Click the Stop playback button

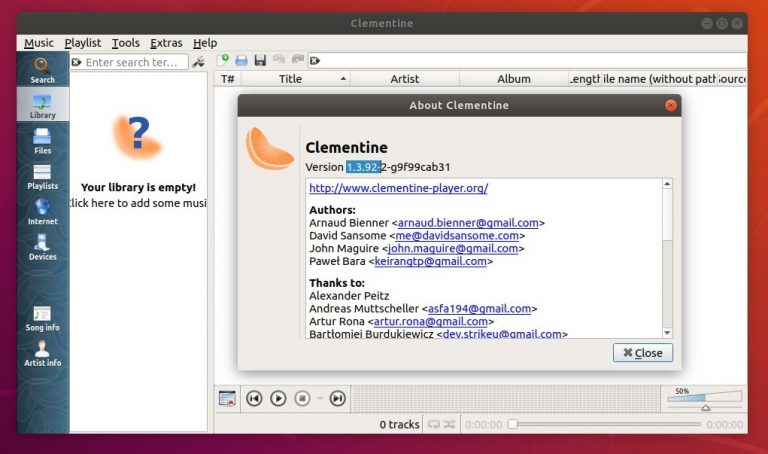[x=302, y=398]
